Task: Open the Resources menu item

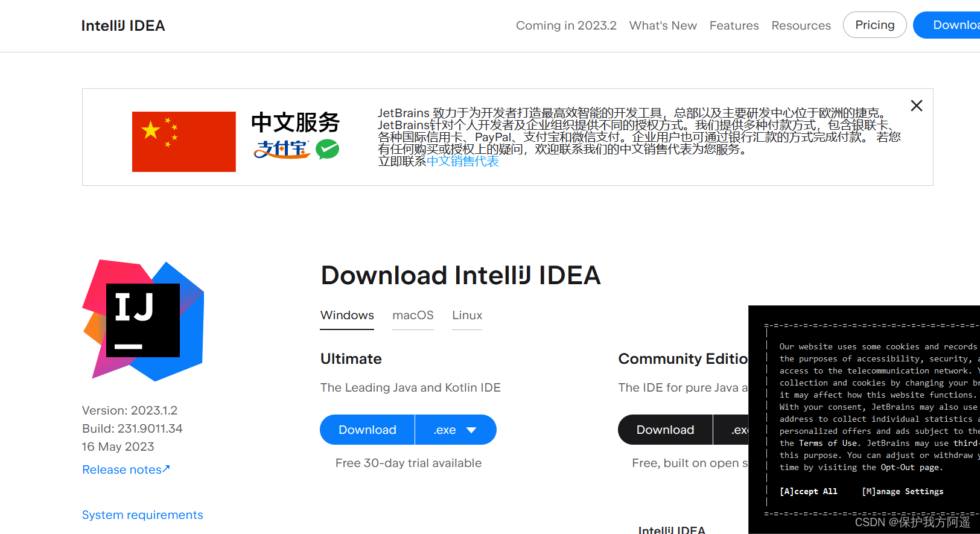Action: 801,25
